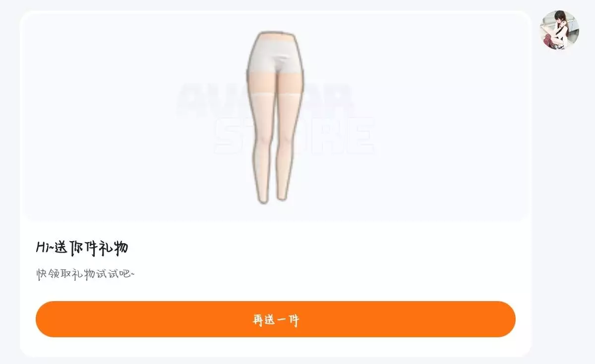Select the Hi~送你件礼物 title text

pyautogui.click(x=82, y=248)
